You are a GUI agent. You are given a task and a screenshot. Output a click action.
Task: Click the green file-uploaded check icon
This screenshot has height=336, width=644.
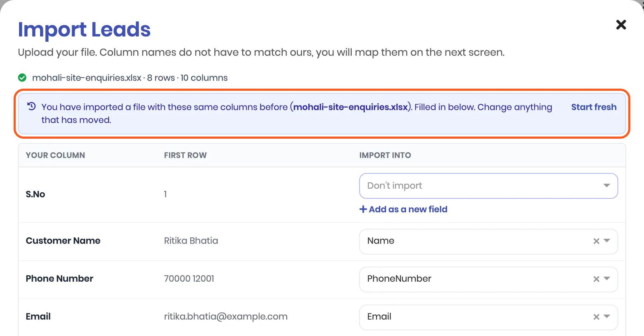22,78
